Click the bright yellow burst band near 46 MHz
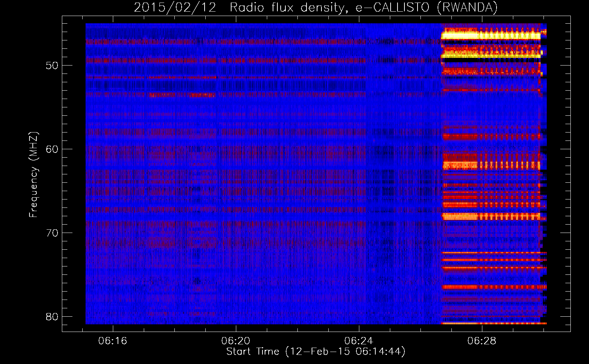The height and width of the screenshot is (364, 589). click(x=491, y=36)
